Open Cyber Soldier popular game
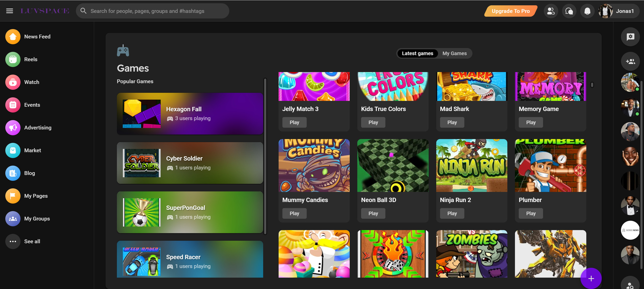Image resolution: width=644 pixels, height=289 pixels. click(x=190, y=163)
